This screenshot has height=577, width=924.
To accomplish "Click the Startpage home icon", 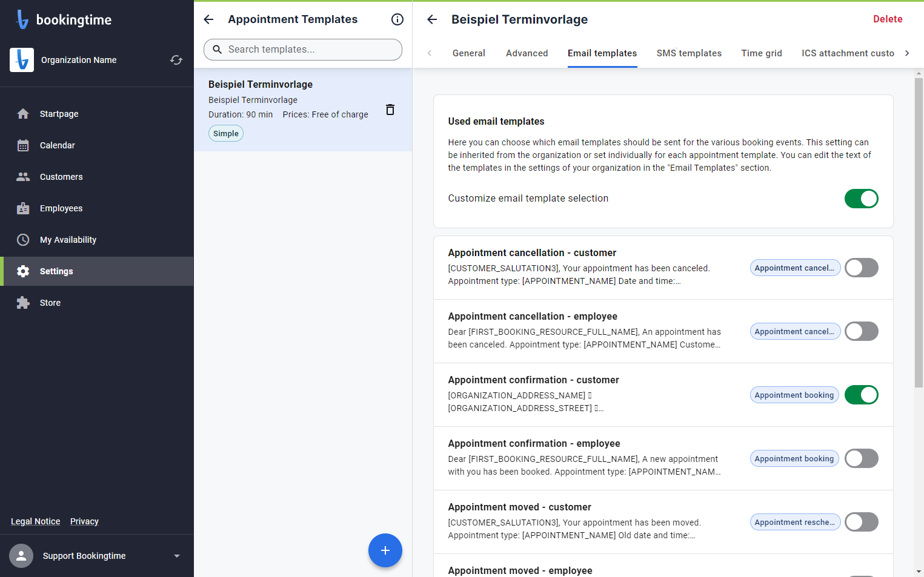I will pyautogui.click(x=23, y=114).
